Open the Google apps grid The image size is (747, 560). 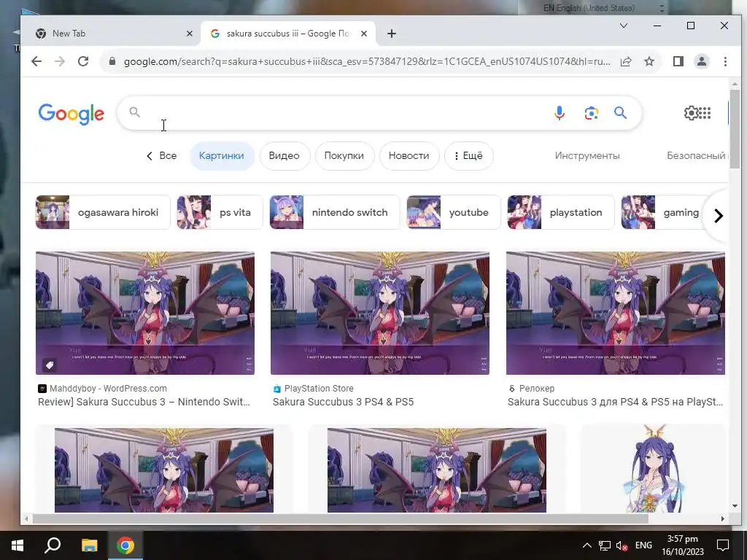705,113
